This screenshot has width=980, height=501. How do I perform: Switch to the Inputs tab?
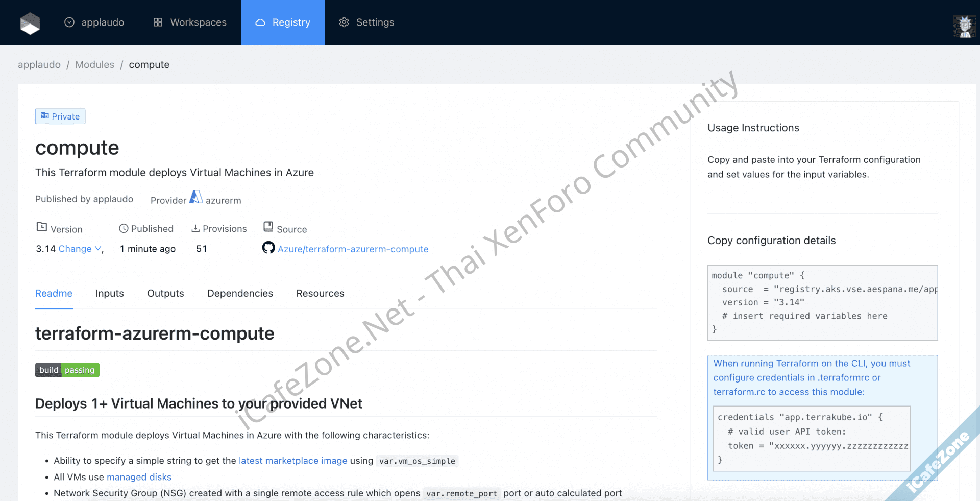(110, 293)
